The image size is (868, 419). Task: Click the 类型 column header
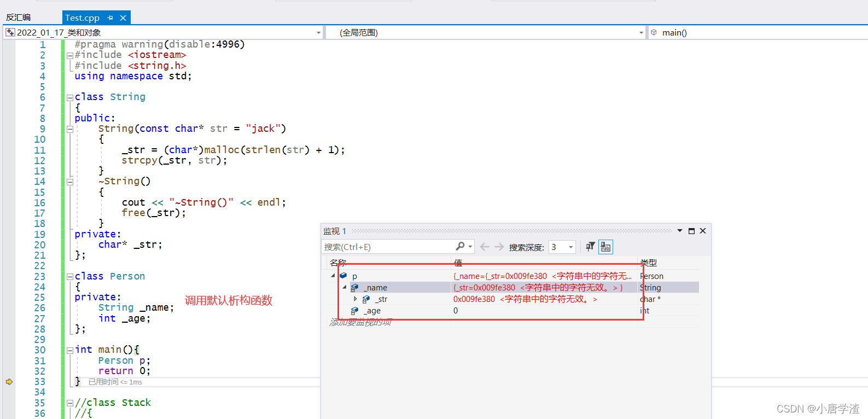(x=649, y=263)
